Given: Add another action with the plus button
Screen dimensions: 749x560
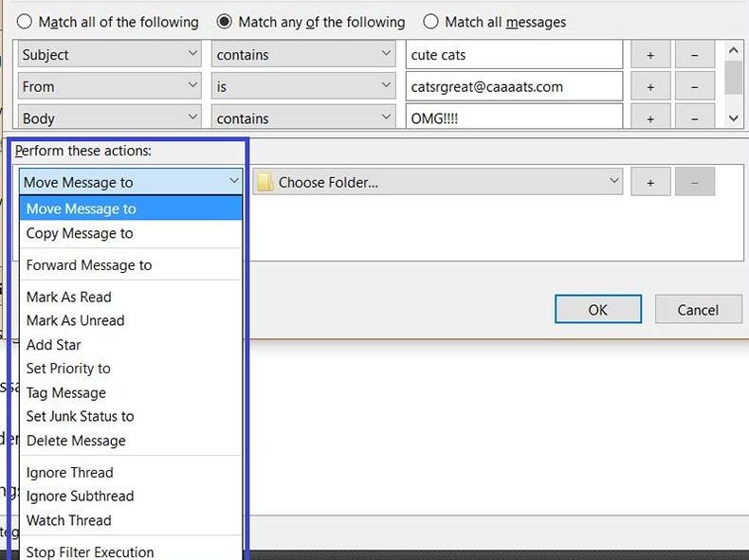Looking at the screenshot, I should 650,182.
